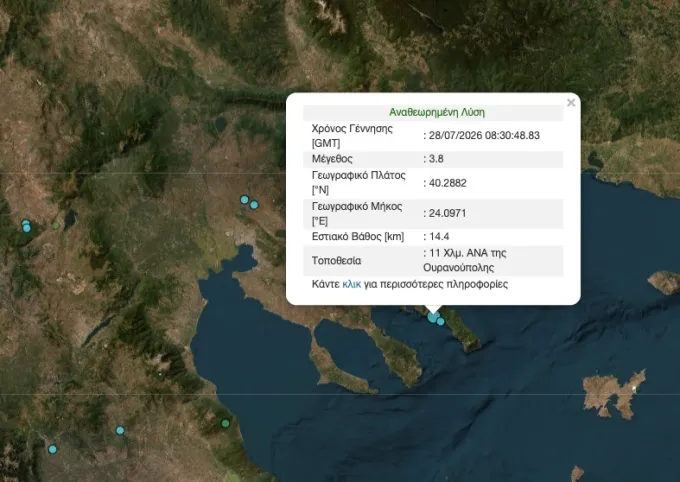Click the faint green marker next to the small lake
680x482 pixels.
(x=56, y=226)
